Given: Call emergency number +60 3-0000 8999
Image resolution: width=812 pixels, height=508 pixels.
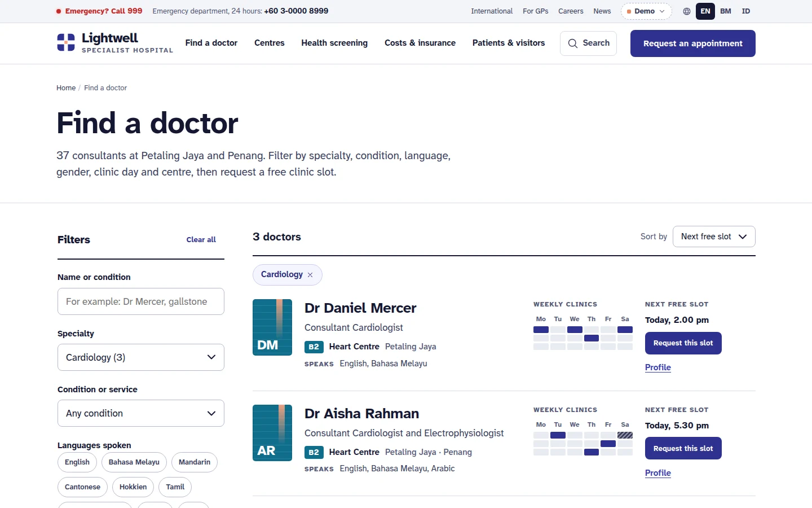Looking at the screenshot, I should tap(296, 11).
